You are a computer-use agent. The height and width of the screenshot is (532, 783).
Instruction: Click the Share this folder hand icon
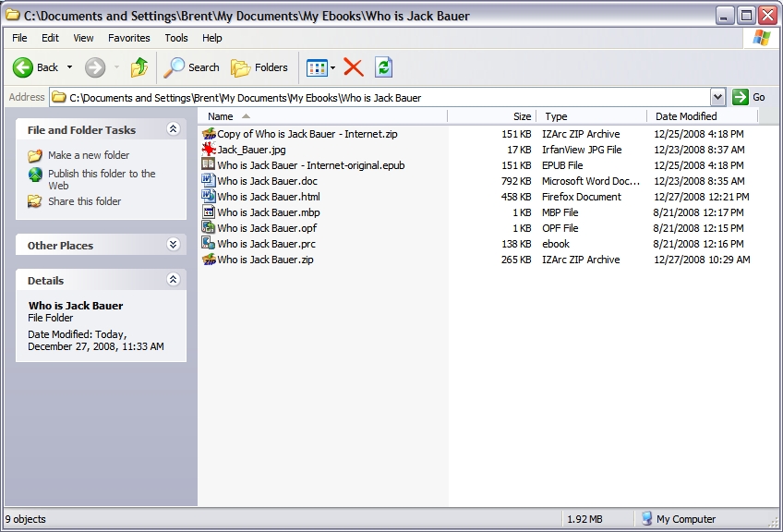tap(35, 201)
